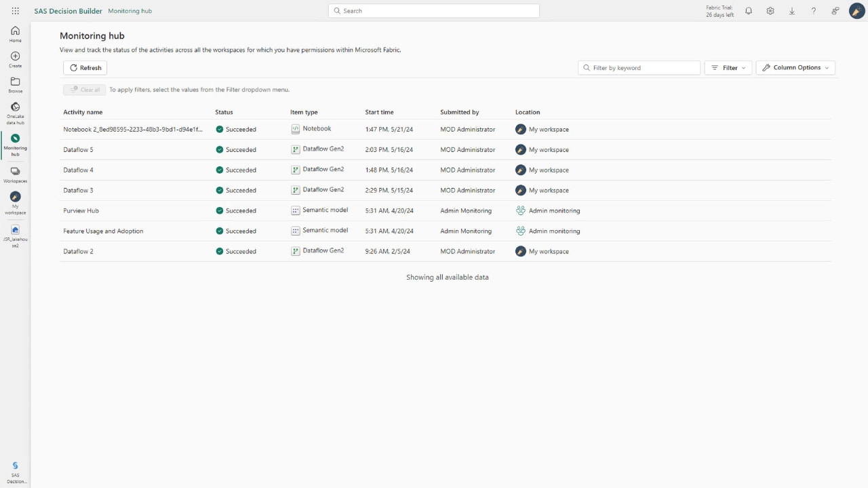
Task: Click Showing all available data text
Action: pos(448,277)
